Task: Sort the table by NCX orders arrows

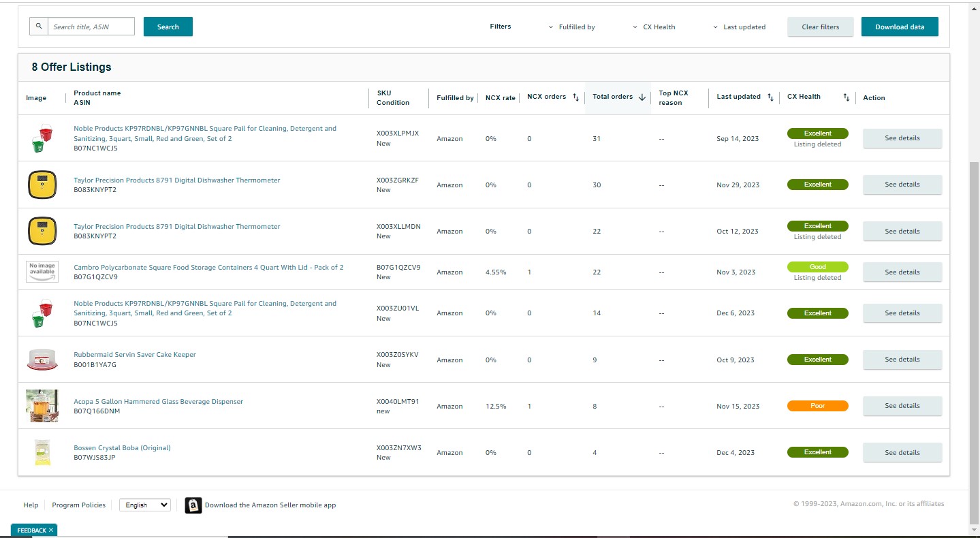Action: (x=575, y=97)
